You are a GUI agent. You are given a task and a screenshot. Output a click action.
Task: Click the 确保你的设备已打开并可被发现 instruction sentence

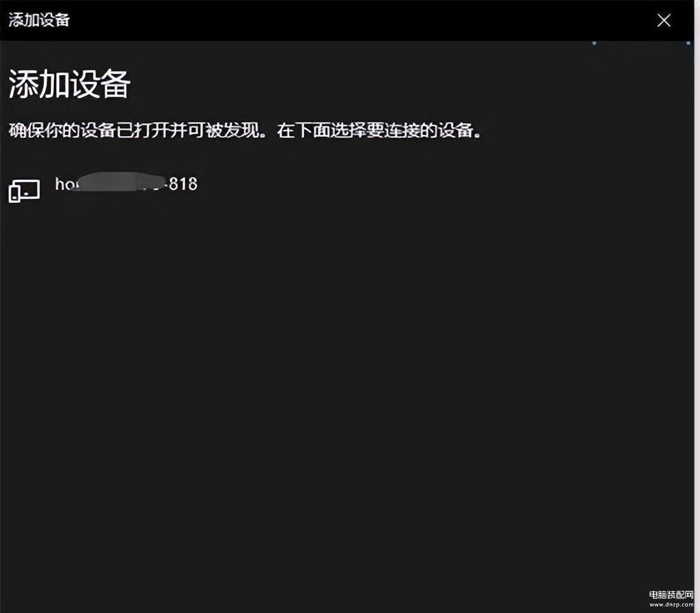click(135, 131)
